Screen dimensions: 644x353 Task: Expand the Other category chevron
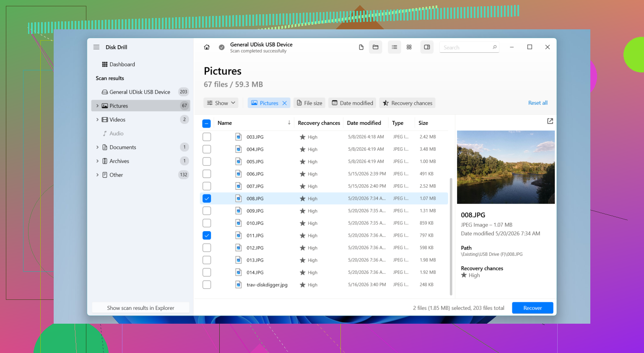[97, 175]
